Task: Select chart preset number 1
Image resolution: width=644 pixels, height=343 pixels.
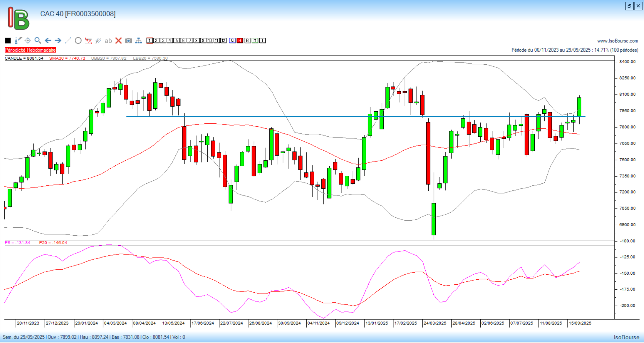Action: 150,41
